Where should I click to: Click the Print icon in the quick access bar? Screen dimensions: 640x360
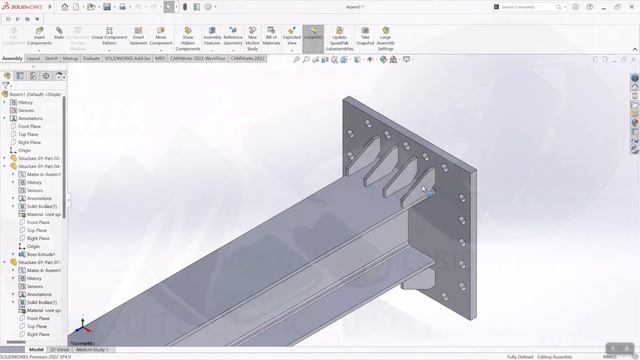[x=122, y=7]
